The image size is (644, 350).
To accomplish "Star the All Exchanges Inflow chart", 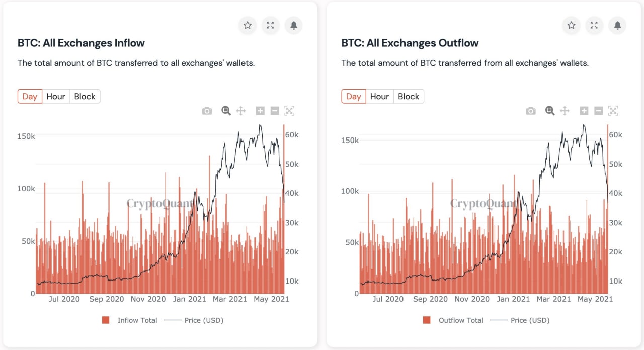I will [248, 25].
